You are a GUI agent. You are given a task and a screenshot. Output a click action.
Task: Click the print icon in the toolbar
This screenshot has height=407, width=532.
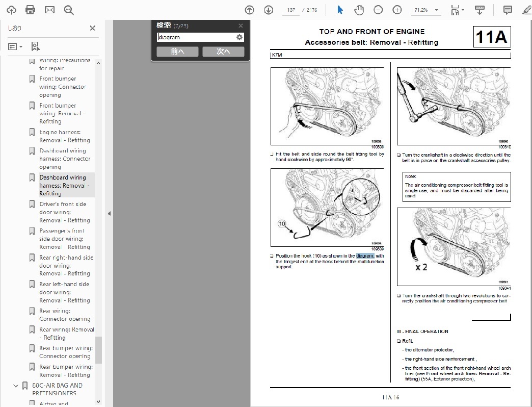pos(30,10)
